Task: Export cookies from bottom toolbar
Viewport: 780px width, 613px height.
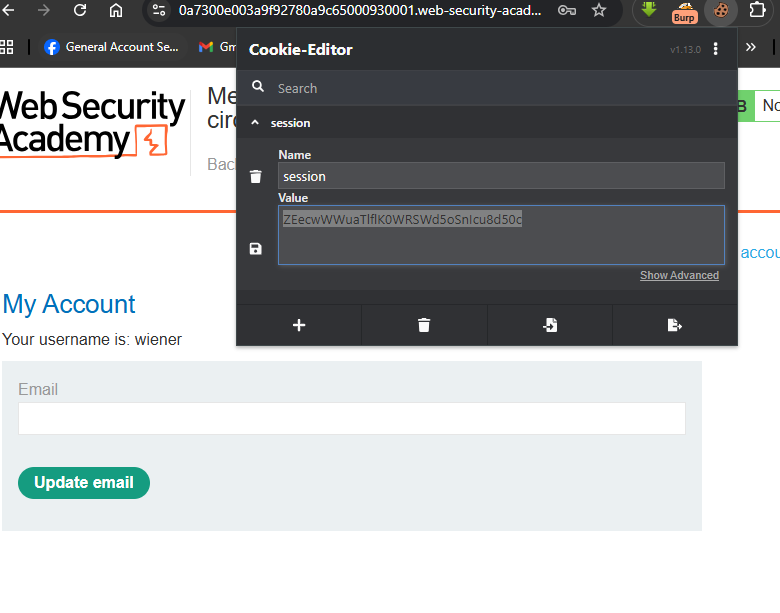Action: pos(675,325)
